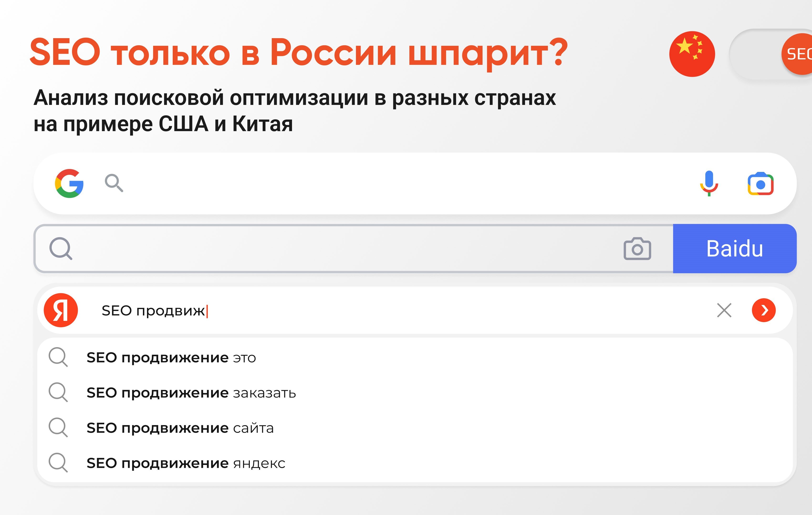Select suggestion "SEO продвижение это"
The height and width of the screenshot is (515, 812).
pos(171,358)
